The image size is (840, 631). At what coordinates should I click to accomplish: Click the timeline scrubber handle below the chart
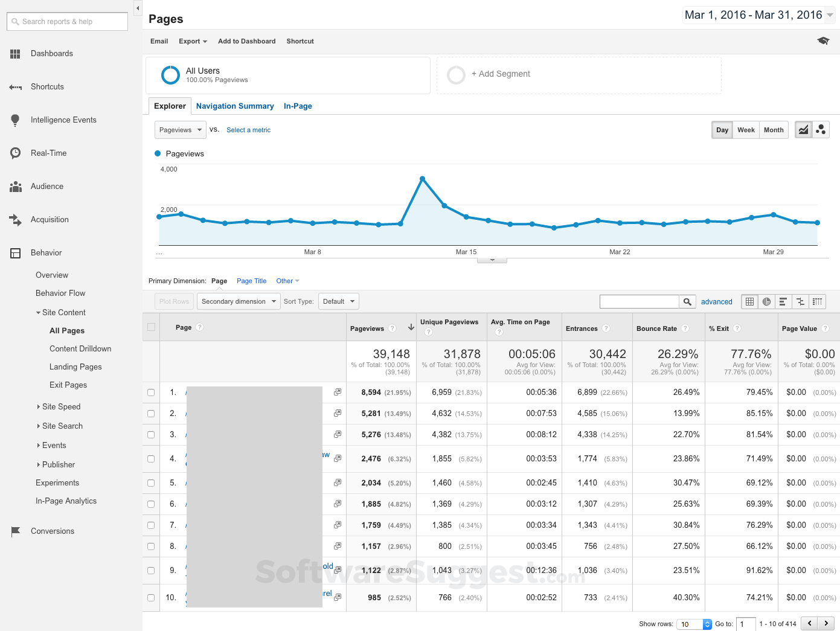[x=492, y=258]
